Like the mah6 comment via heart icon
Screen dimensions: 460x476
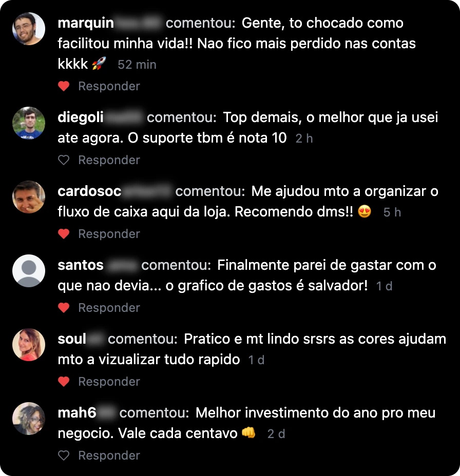(x=64, y=455)
